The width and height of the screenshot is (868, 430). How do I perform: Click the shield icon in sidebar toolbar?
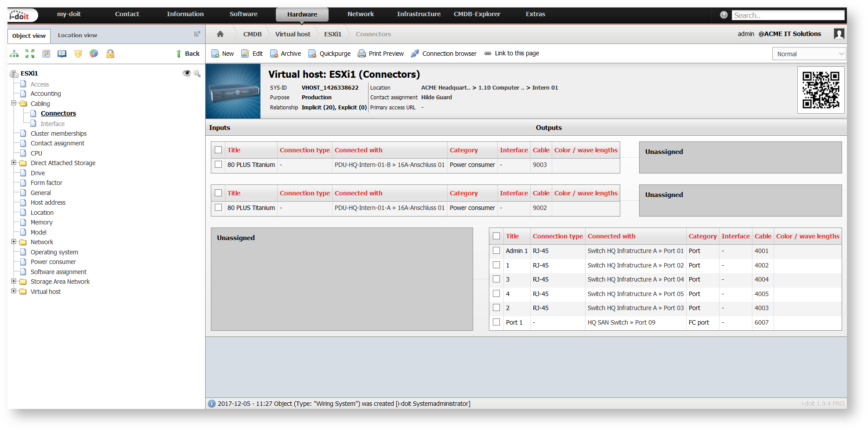point(78,54)
